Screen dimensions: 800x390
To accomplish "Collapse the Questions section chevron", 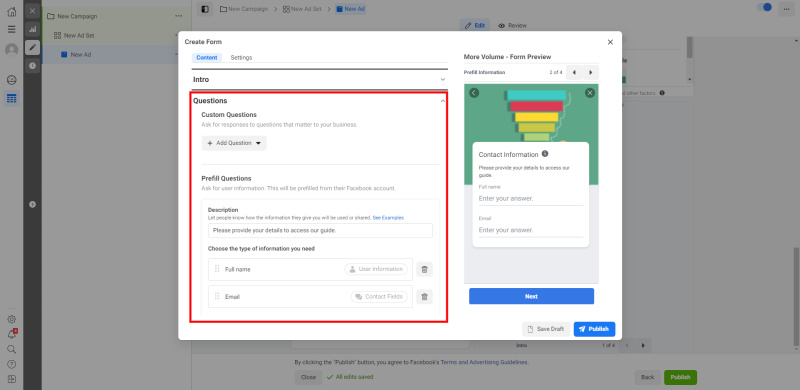I will [442, 101].
